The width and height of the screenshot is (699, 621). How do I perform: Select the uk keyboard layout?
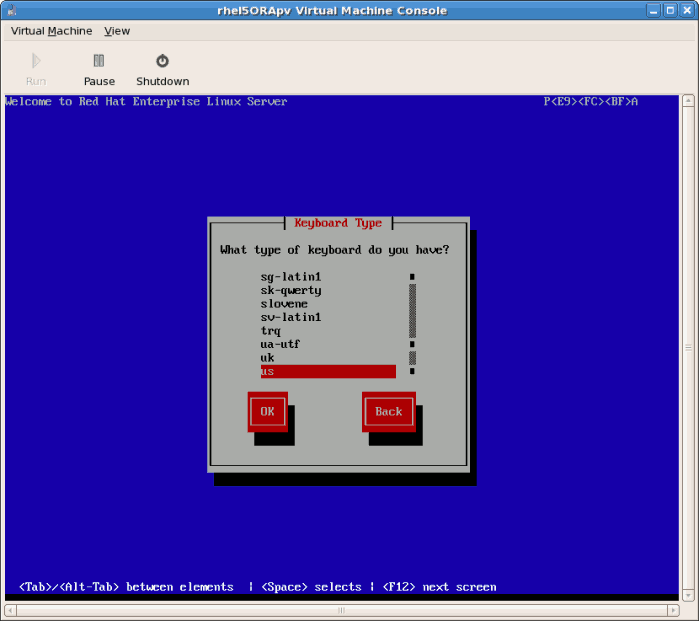tap(268, 358)
